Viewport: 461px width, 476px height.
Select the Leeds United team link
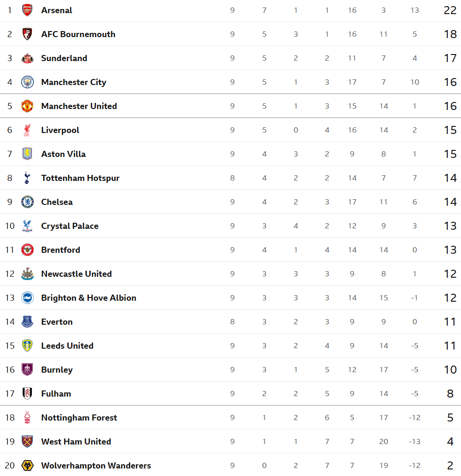point(67,346)
